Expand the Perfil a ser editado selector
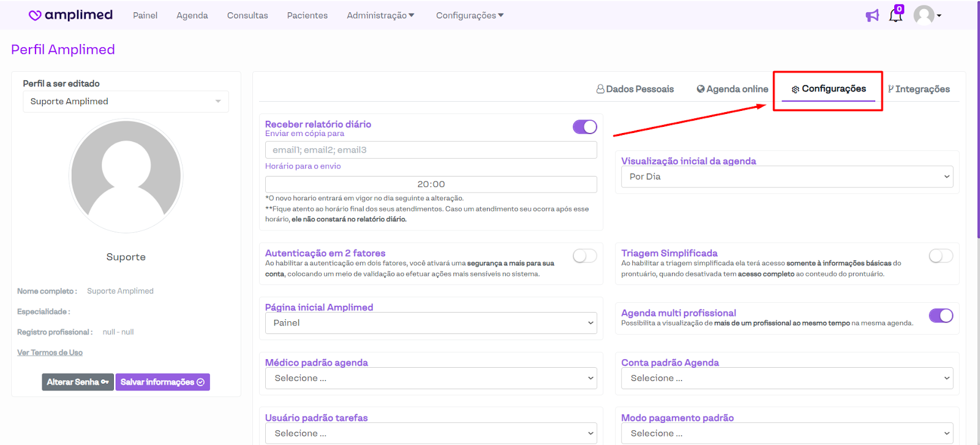The height and width of the screenshot is (445, 980). click(126, 102)
